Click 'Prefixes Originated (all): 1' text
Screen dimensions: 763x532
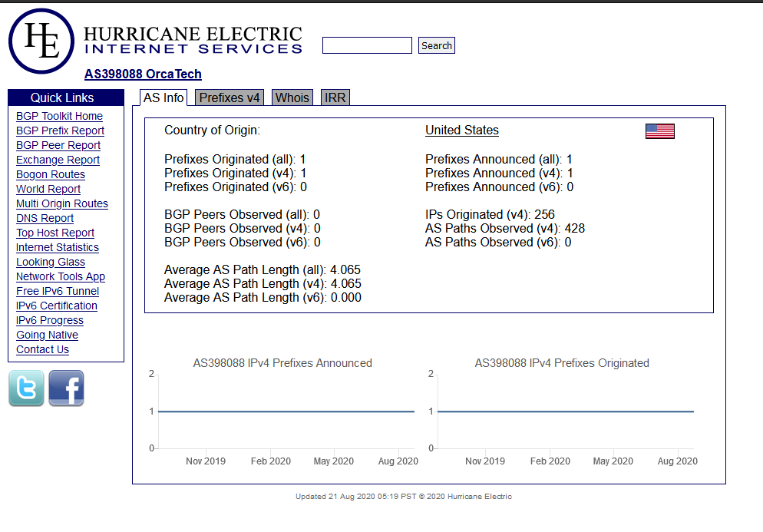point(235,159)
